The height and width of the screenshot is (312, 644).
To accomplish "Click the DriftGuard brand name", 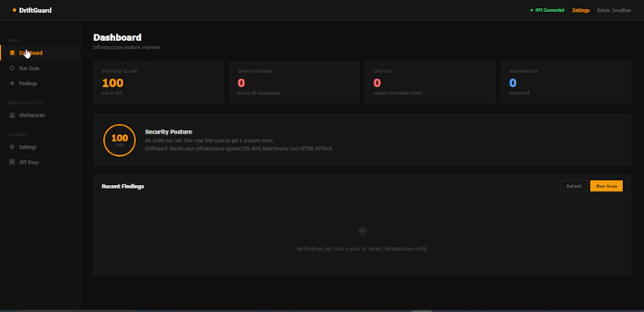I will click(35, 10).
